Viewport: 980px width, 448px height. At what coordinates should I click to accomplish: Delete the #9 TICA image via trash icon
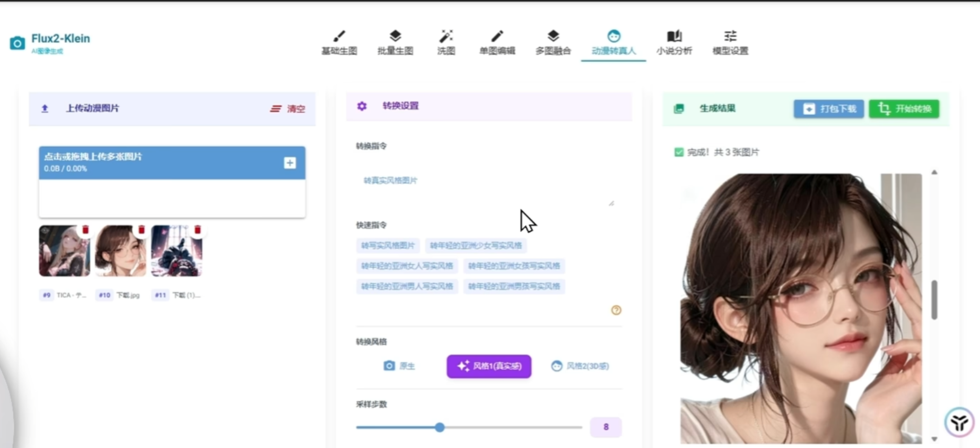[x=85, y=230]
